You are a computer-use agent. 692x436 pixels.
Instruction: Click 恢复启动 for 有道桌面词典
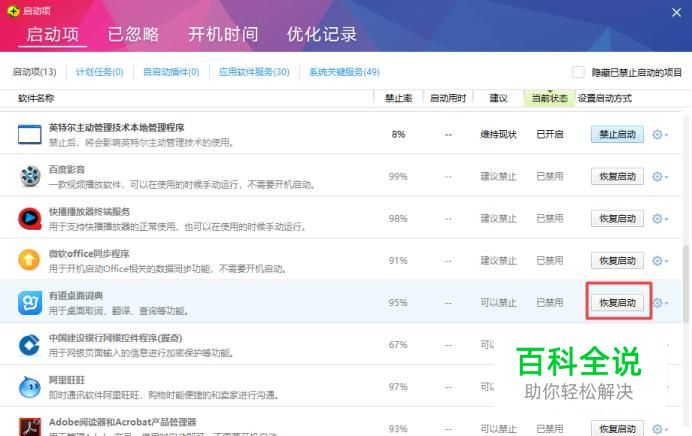point(617,303)
